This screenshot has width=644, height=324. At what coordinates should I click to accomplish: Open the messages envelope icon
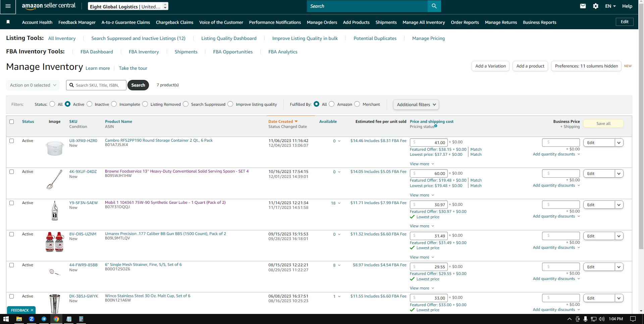pos(583,6)
